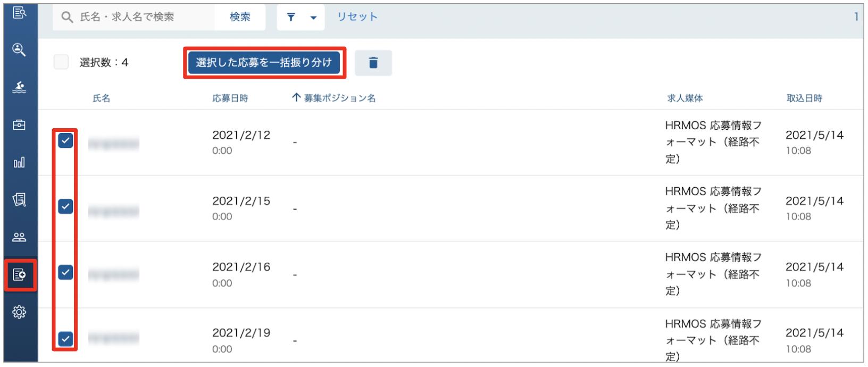Sort by 取込日時 column header
868x367 pixels.
804,98
